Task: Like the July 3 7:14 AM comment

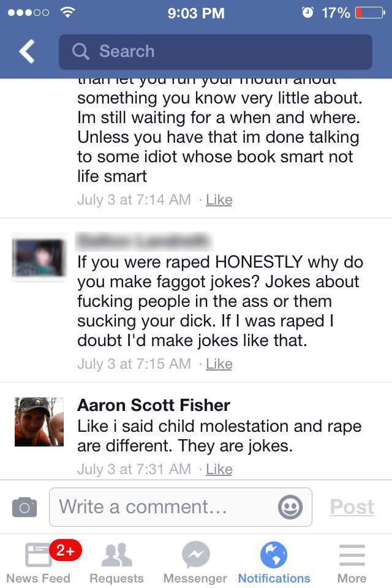Action: tap(219, 200)
